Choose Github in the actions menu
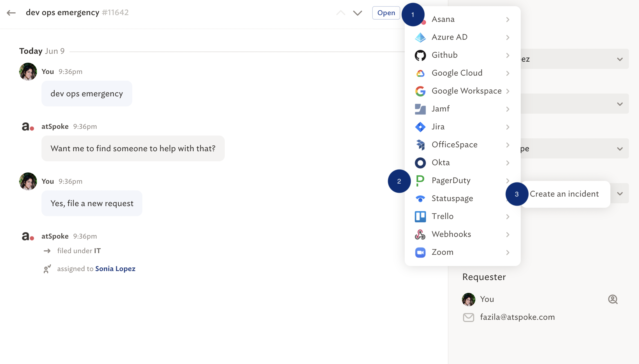Screen dimensions: 639x364 click(462, 55)
